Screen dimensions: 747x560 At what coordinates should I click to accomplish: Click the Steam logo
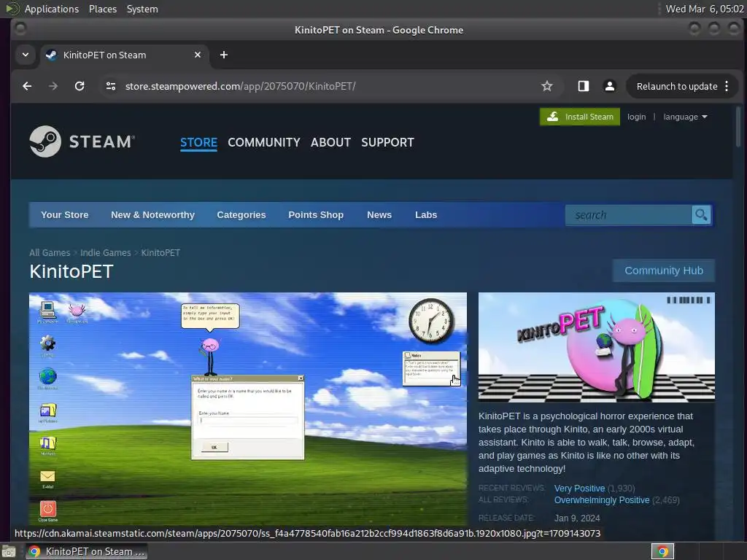[x=82, y=141]
